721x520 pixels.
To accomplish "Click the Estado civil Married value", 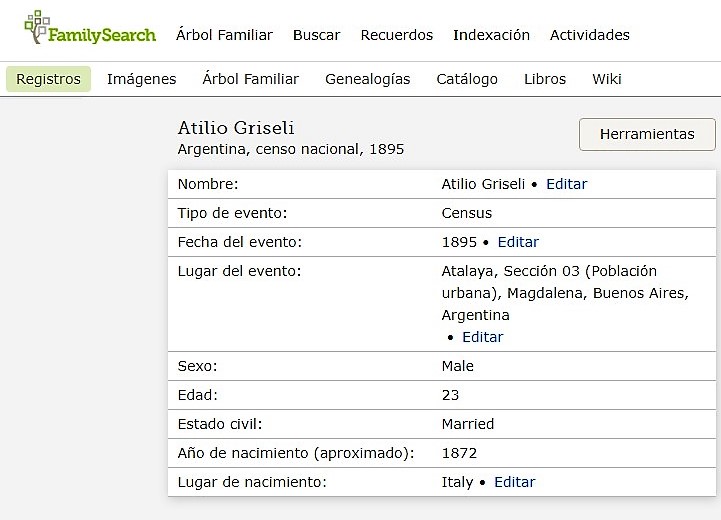I will pyautogui.click(x=467, y=424).
